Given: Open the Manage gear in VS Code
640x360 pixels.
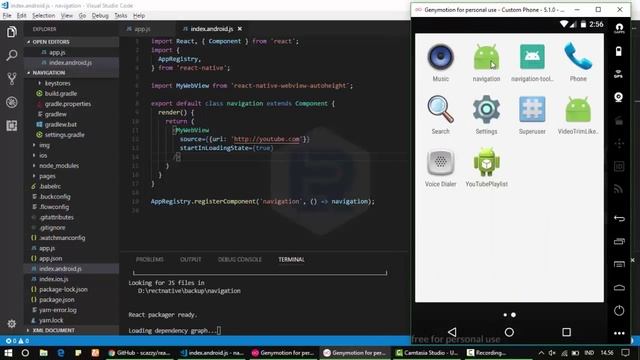Looking at the screenshot, I should click(11, 324).
